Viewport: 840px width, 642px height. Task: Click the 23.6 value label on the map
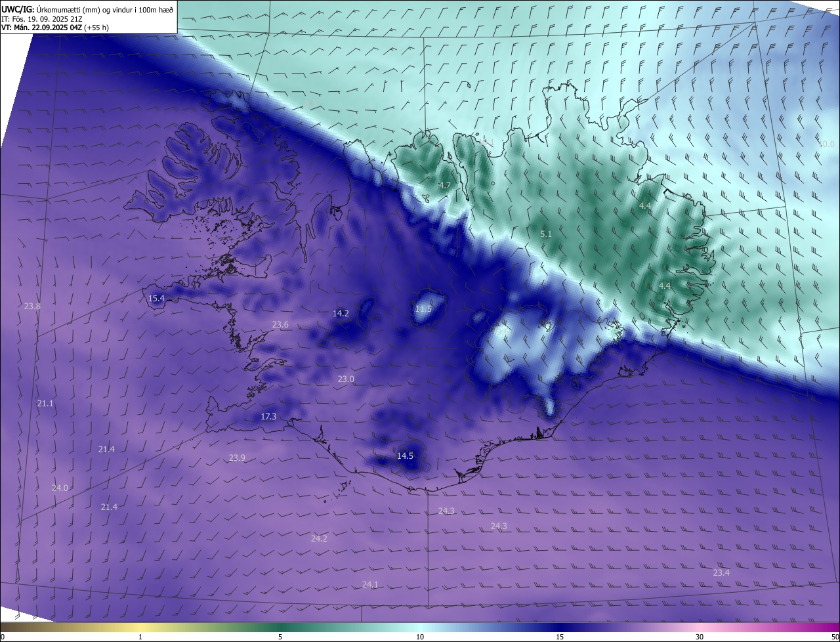point(280,324)
